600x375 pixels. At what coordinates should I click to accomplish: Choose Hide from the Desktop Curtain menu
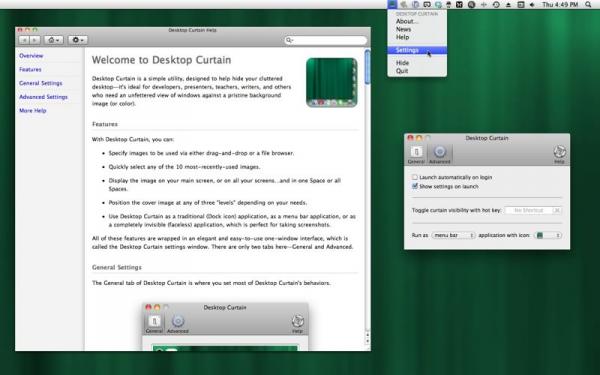pos(417,63)
